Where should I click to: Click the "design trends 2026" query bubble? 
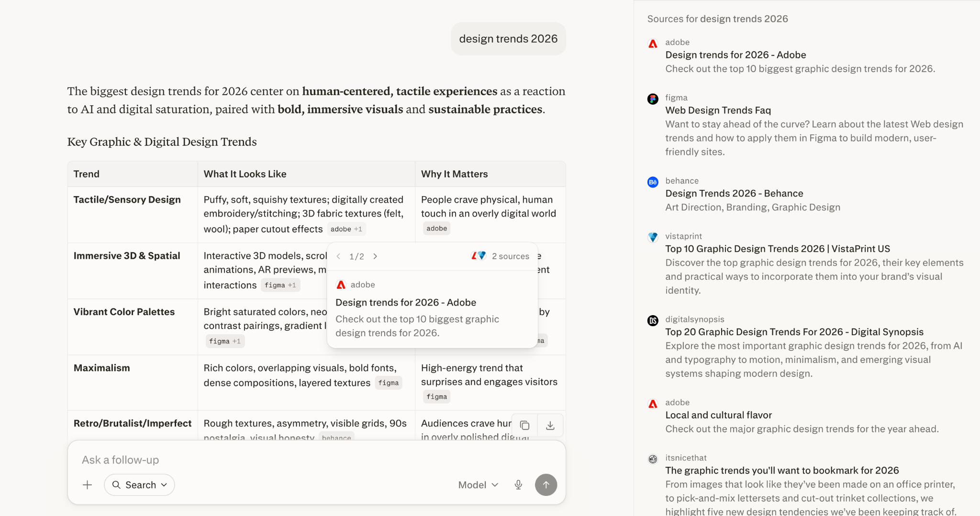click(508, 39)
